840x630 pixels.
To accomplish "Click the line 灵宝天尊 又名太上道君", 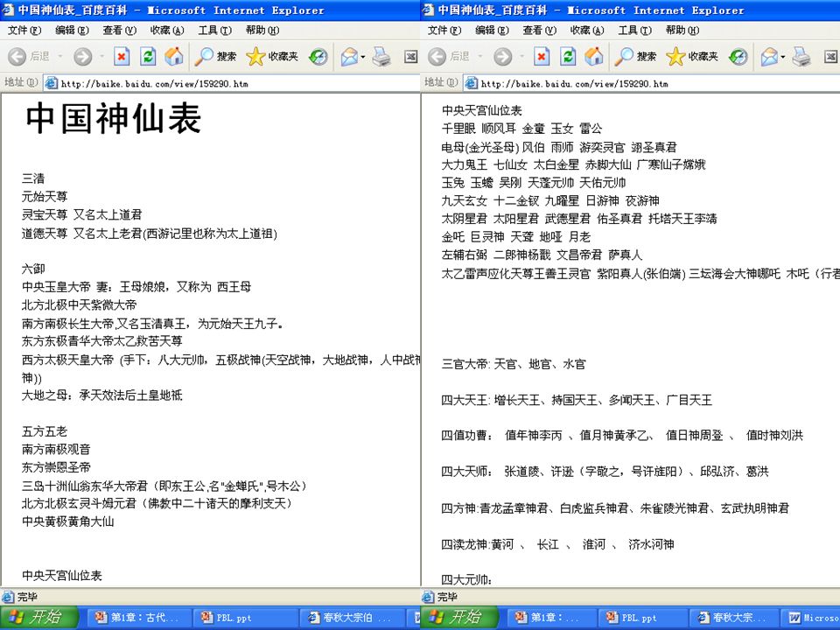I will click(x=81, y=215).
